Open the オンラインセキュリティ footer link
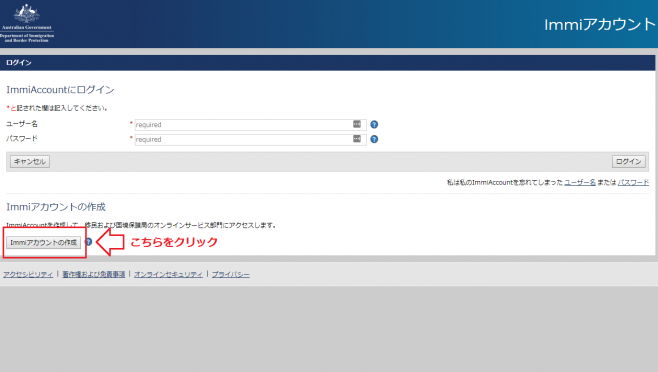658x372 pixels. coord(168,274)
